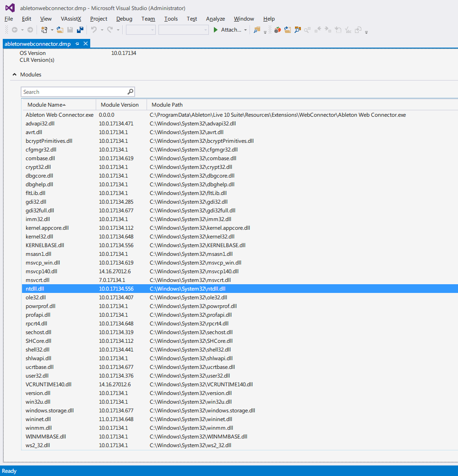Click the greyed left-arrow navigate icon

click(x=318, y=30)
